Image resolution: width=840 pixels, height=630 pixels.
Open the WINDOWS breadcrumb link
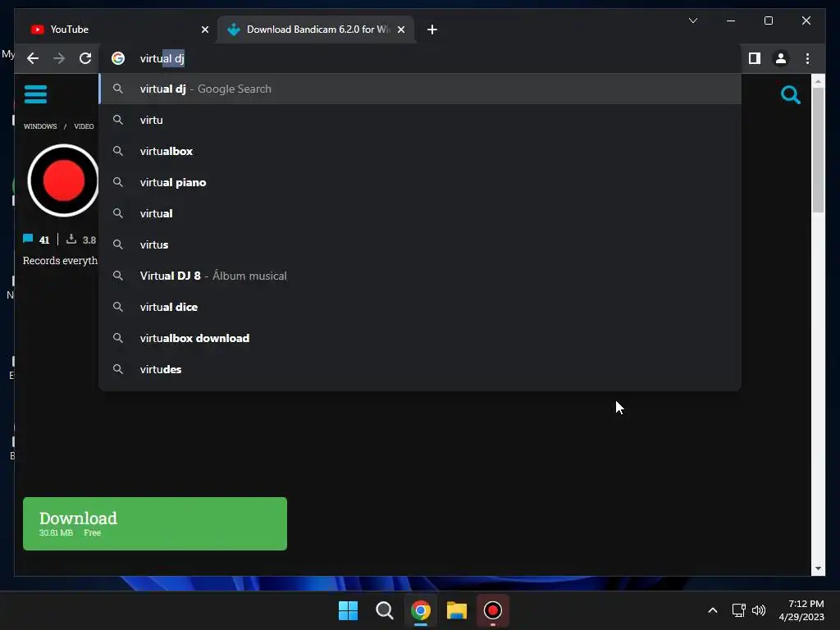(40, 126)
